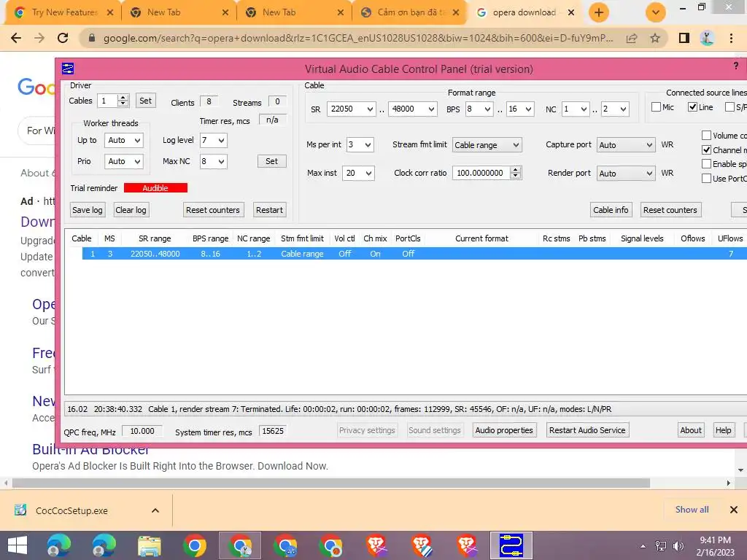This screenshot has height=560, width=747.
Task: Go back in Chrome browser
Action: click(16, 38)
